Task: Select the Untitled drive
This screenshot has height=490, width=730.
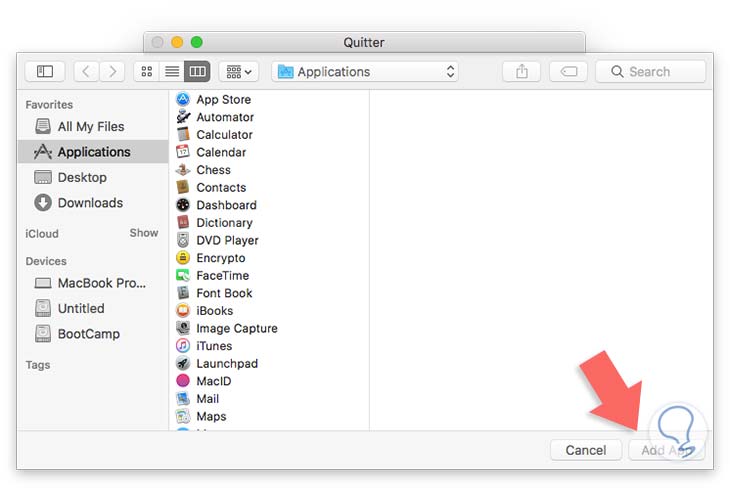Action: point(93,308)
